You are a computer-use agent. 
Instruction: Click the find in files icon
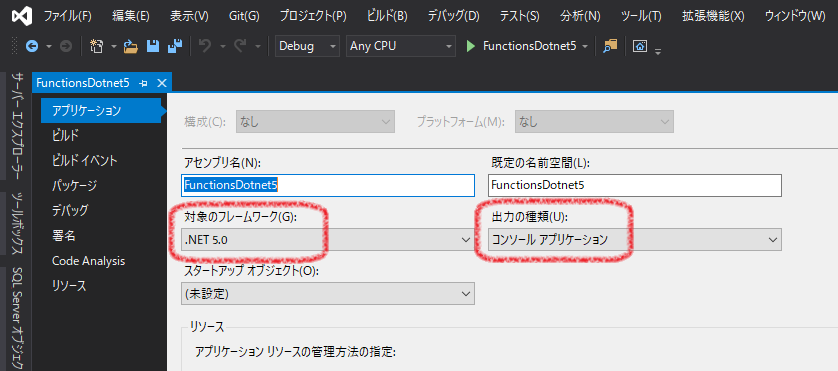(x=610, y=47)
